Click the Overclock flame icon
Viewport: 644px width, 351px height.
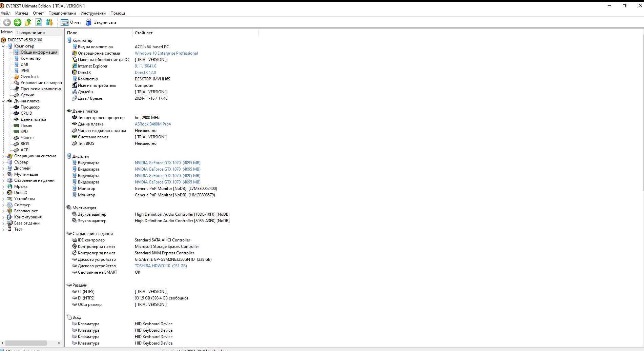point(16,77)
